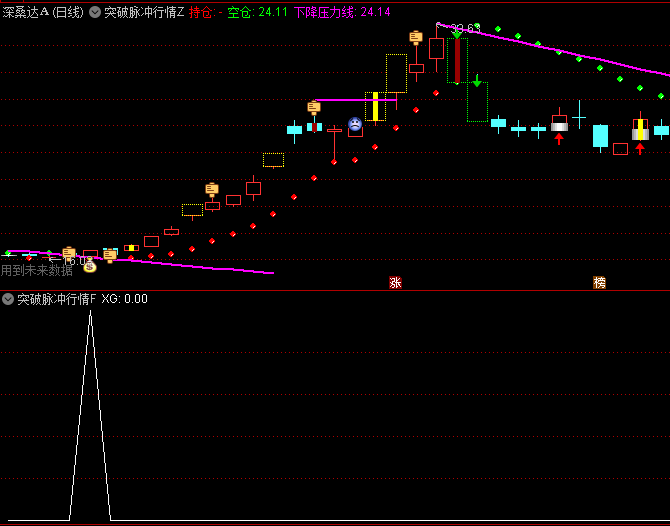Click the 持仓 value label

(206, 12)
